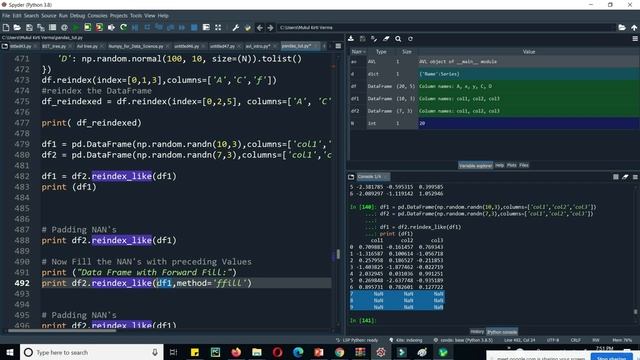Select the Help pane tab
Viewport: 640px width, 360px height.
(500, 165)
